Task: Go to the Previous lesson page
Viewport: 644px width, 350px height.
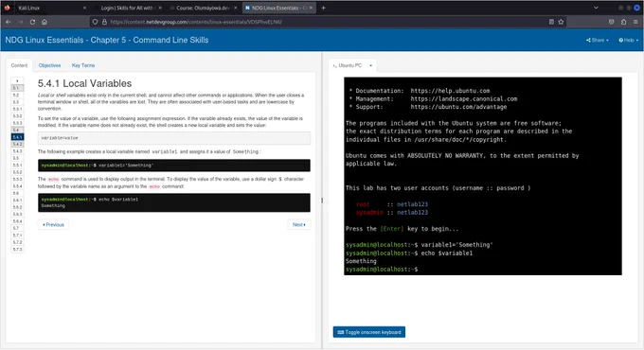Action: 53,224
